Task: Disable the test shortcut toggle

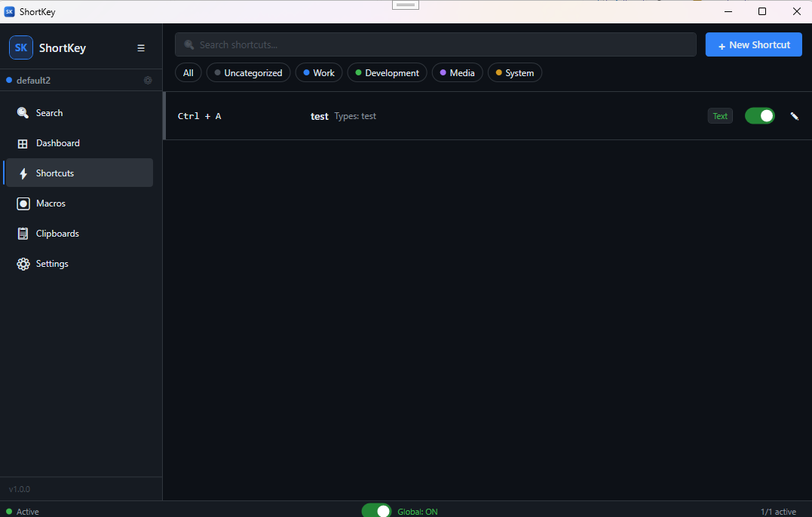Action: tap(759, 115)
